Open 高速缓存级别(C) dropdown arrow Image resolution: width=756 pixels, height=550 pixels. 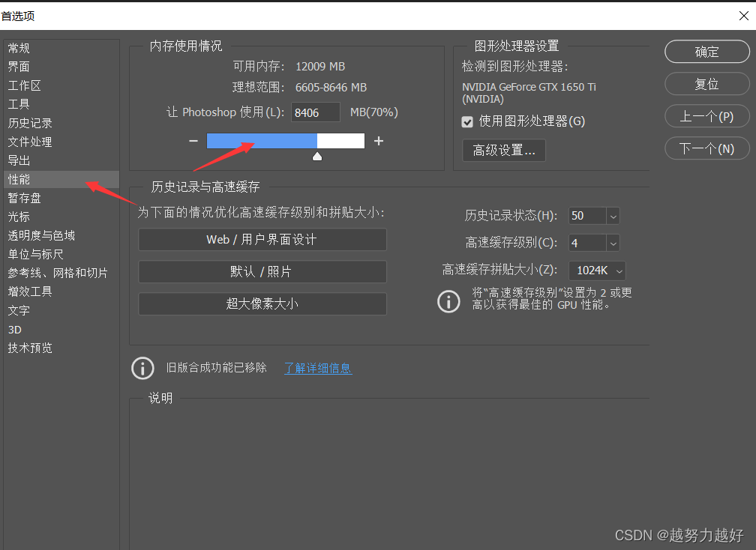tap(613, 244)
